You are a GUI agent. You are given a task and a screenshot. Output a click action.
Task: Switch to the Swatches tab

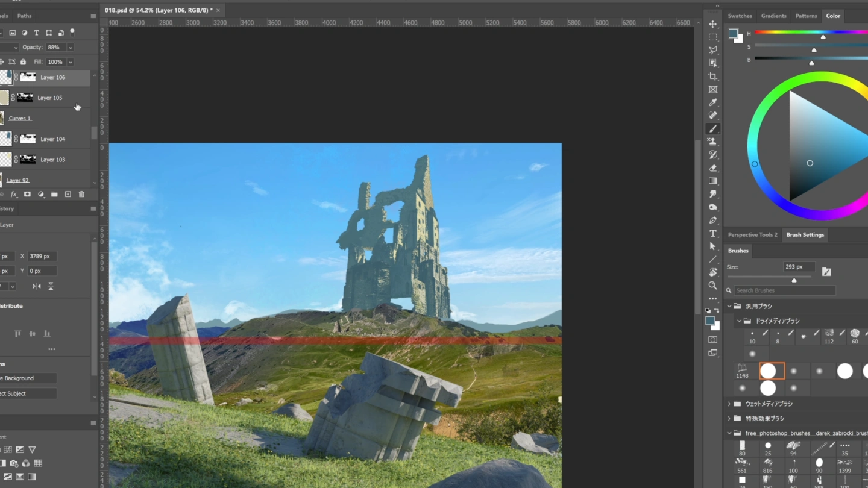pos(740,16)
